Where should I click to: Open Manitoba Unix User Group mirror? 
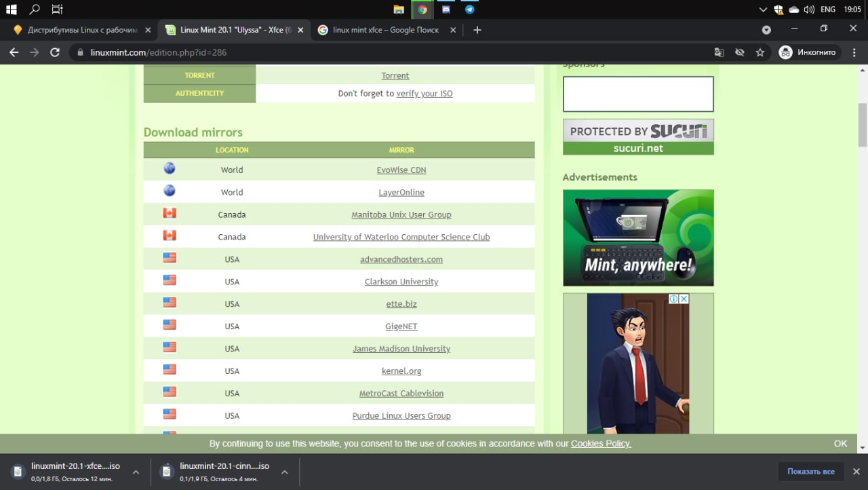coord(401,214)
